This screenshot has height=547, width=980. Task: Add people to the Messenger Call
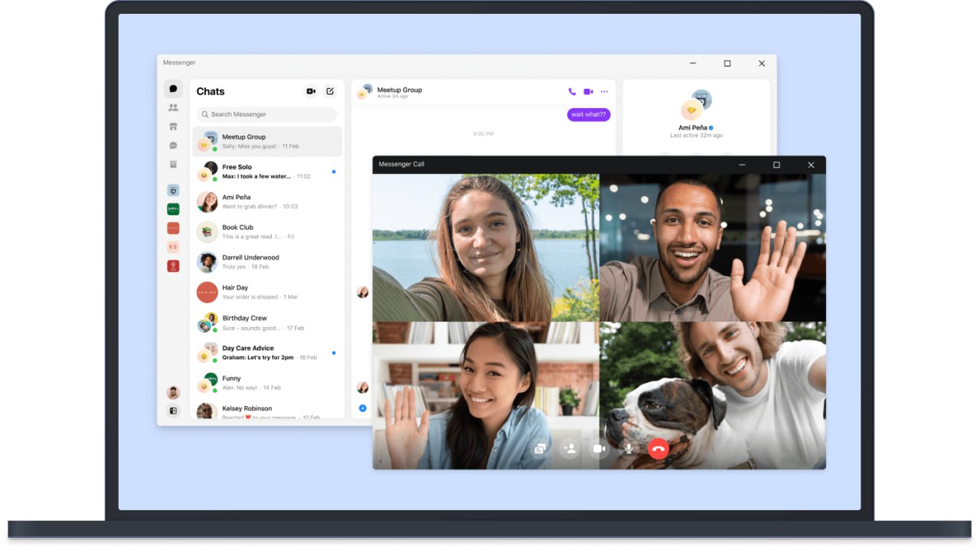click(x=570, y=449)
